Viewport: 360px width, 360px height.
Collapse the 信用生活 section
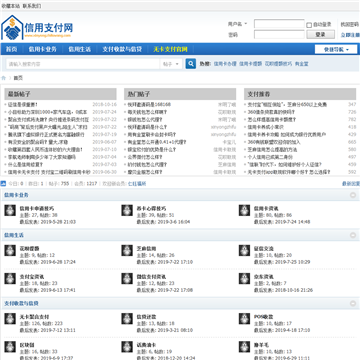[x=353, y=235]
